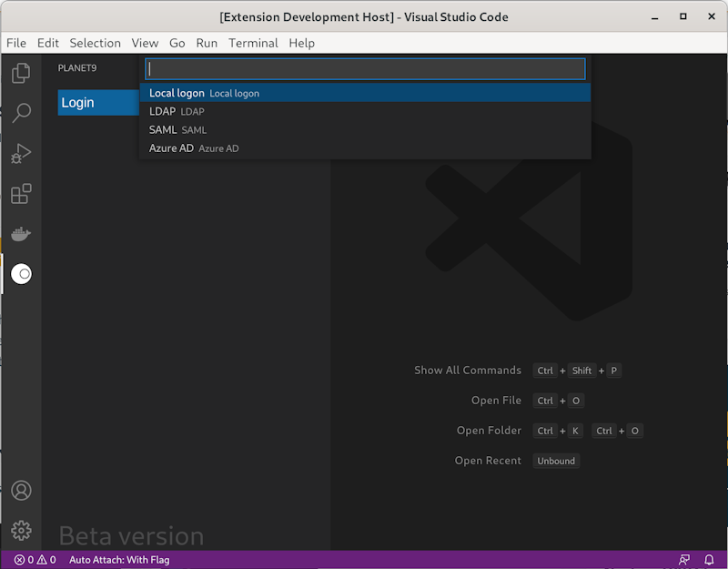Open the View menu

tap(145, 43)
